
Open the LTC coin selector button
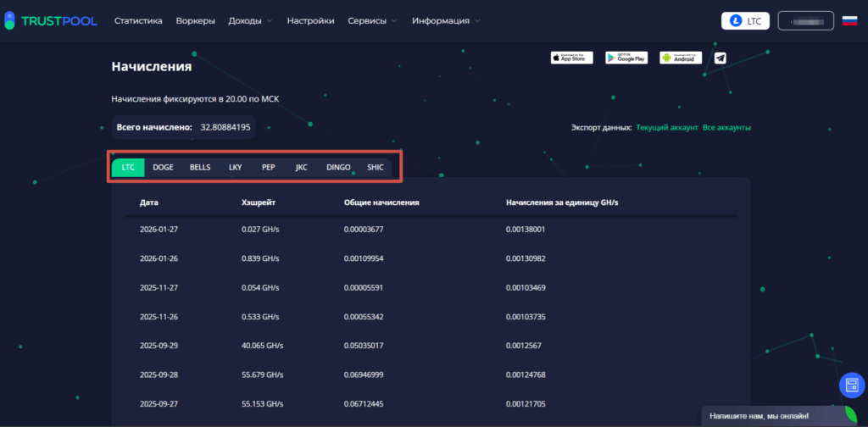click(745, 21)
